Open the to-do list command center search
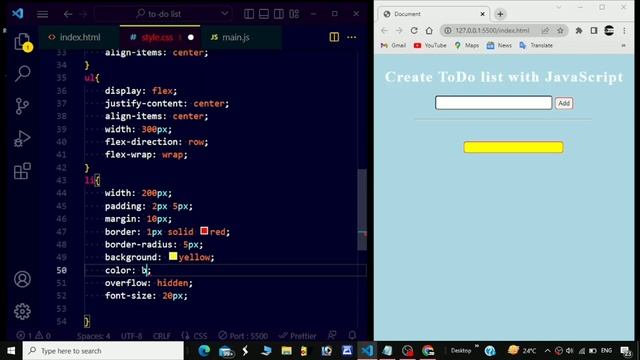Screen dimensions: 640x360 pyautogui.click(x=164, y=14)
